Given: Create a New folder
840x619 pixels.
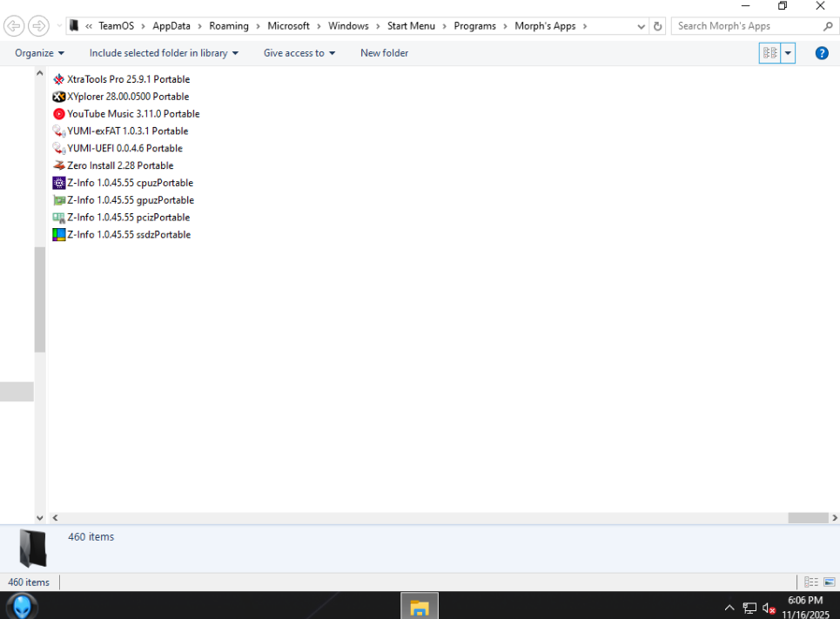Looking at the screenshot, I should pyautogui.click(x=384, y=53).
